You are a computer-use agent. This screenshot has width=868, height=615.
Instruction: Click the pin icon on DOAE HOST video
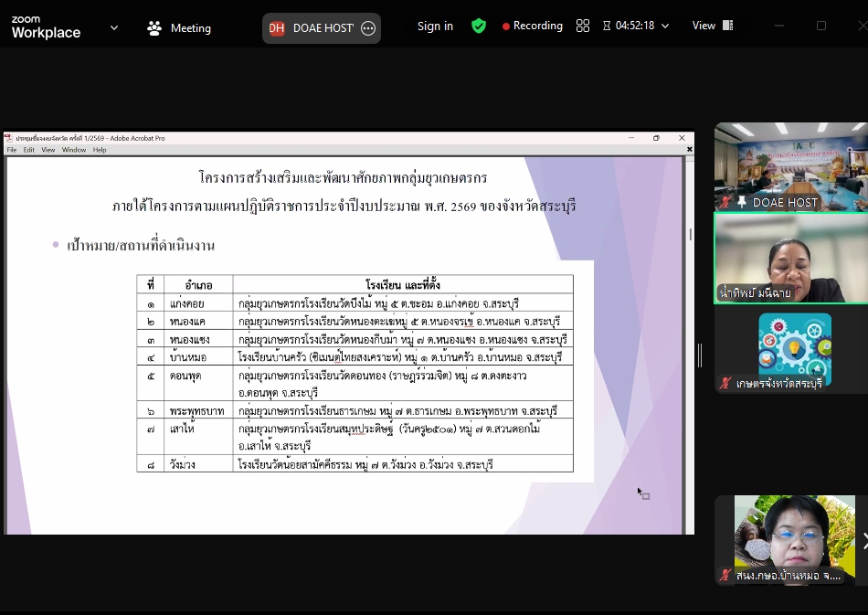[742, 202]
